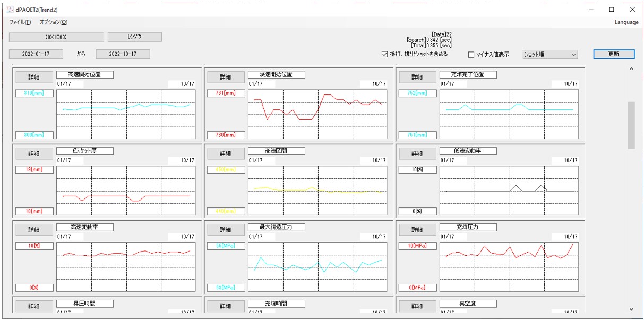Open 詳細 for ビスケット厚 chart
The height and width of the screenshot is (320, 644).
(x=34, y=153)
